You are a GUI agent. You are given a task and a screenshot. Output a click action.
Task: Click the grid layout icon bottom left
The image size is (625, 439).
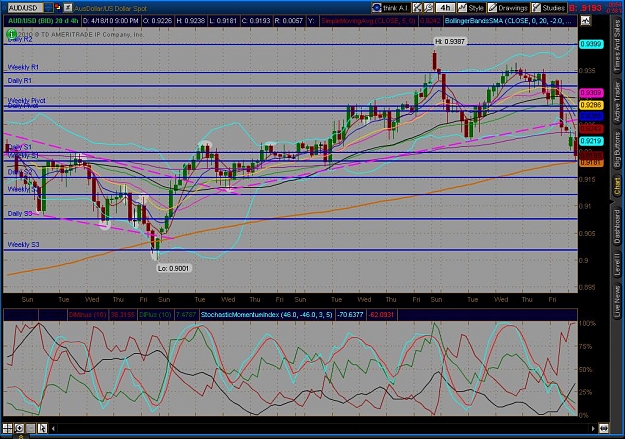pos(8,428)
